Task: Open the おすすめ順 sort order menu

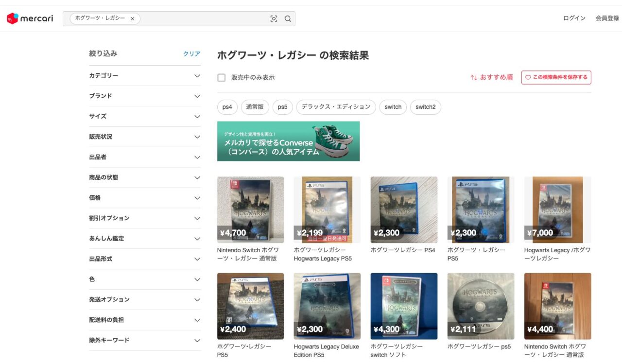Action: tap(491, 77)
